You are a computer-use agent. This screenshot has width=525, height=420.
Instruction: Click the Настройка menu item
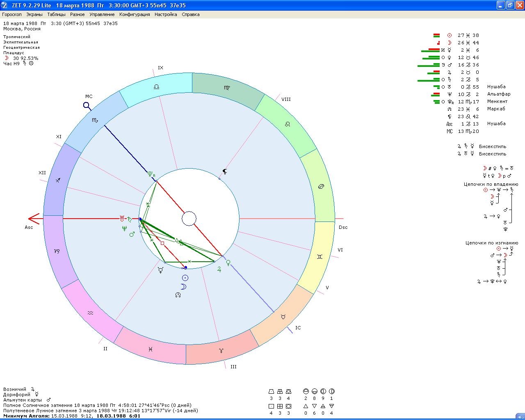tap(166, 14)
